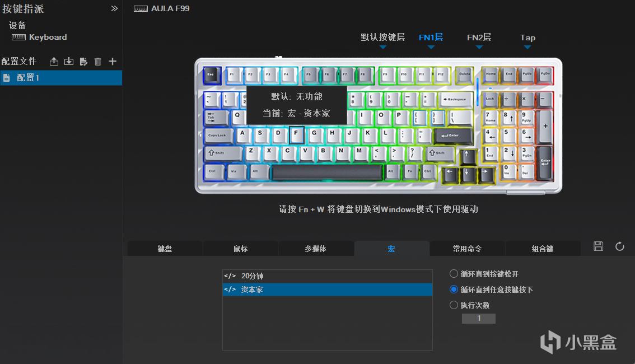Open the 组合键 tab
The image size is (635, 364).
543,249
